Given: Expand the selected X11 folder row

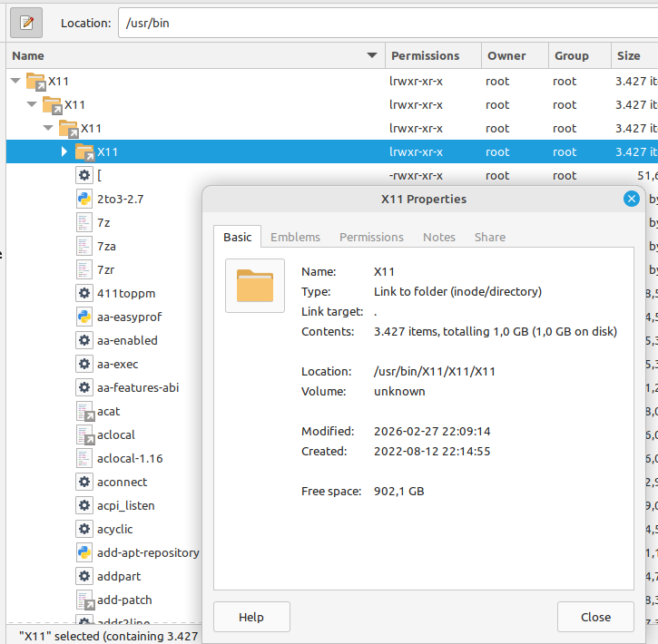Looking at the screenshot, I should pos(64,151).
